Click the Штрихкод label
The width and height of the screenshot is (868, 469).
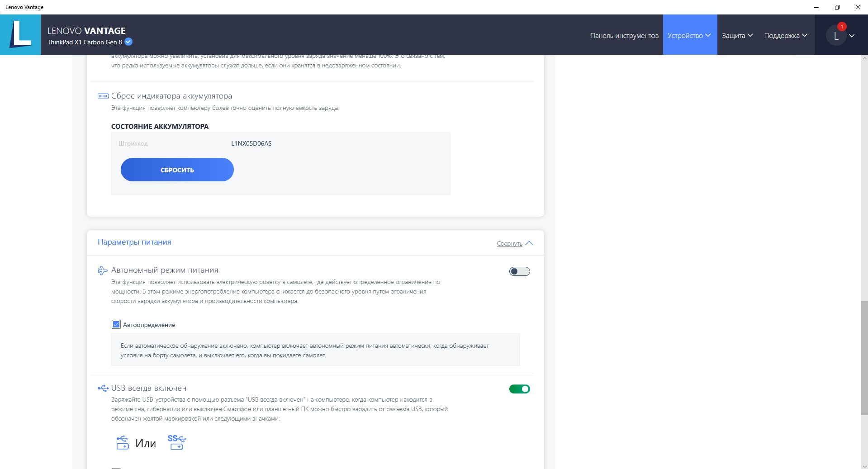click(133, 143)
